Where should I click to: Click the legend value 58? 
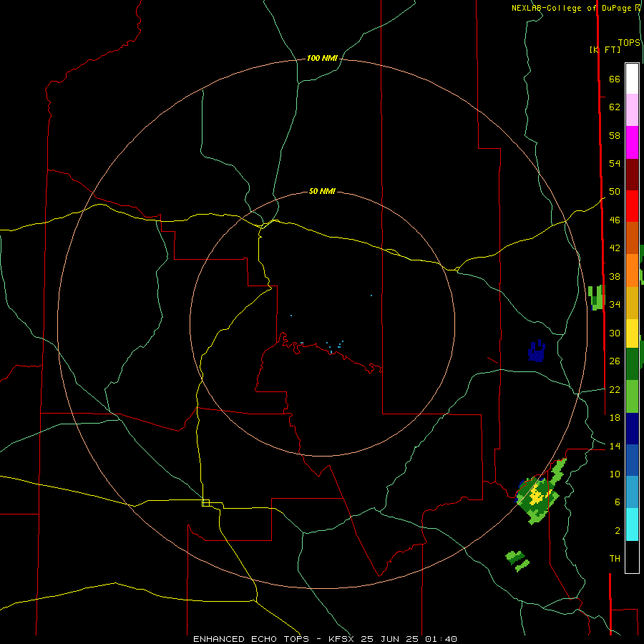(615, 135)
